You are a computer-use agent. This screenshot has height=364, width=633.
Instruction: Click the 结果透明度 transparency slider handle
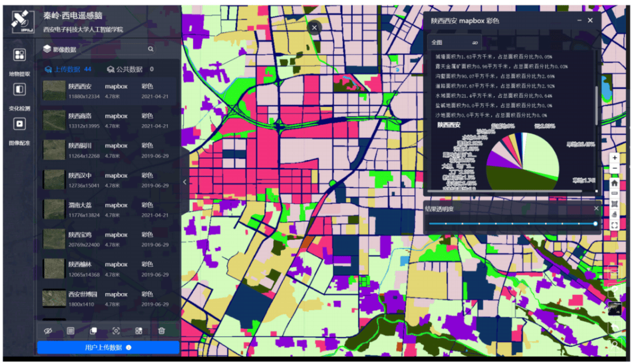pyautogui.click(x=595, y=223)
